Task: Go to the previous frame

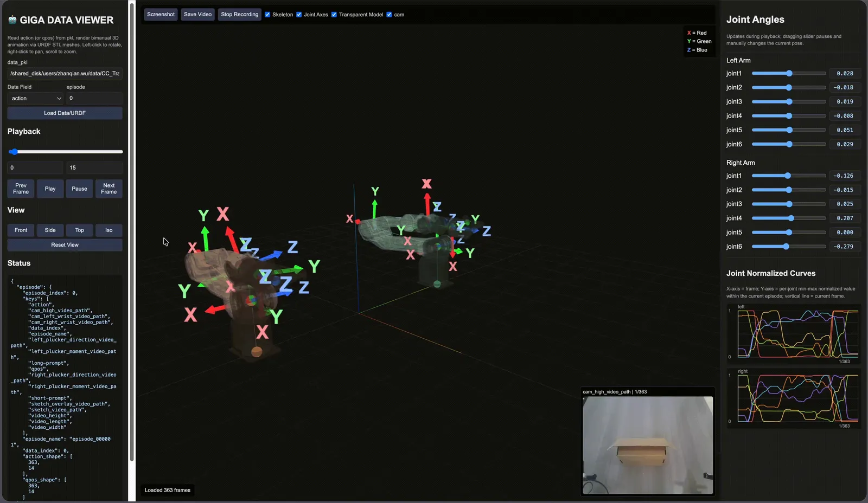Action: pos(21,189)
